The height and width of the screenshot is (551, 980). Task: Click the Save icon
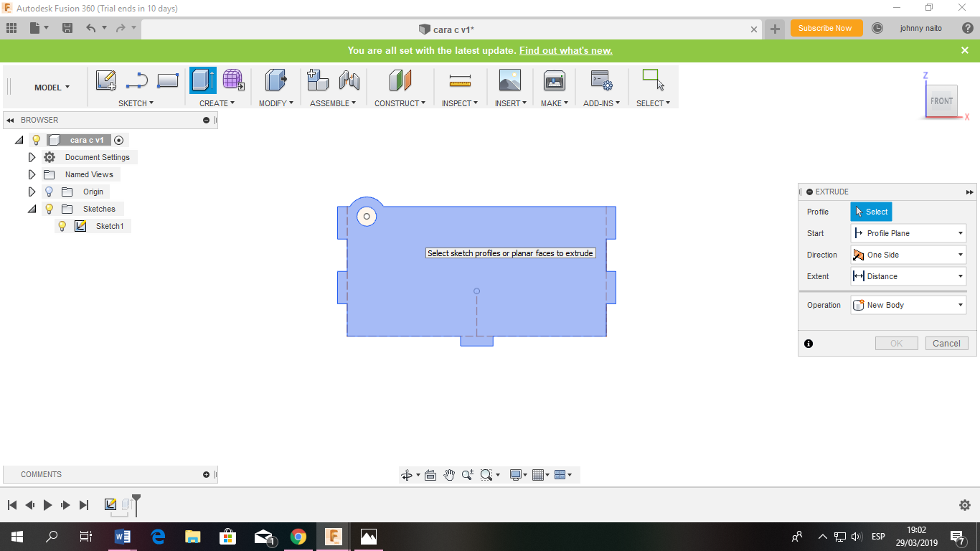[x=67, y=28]
